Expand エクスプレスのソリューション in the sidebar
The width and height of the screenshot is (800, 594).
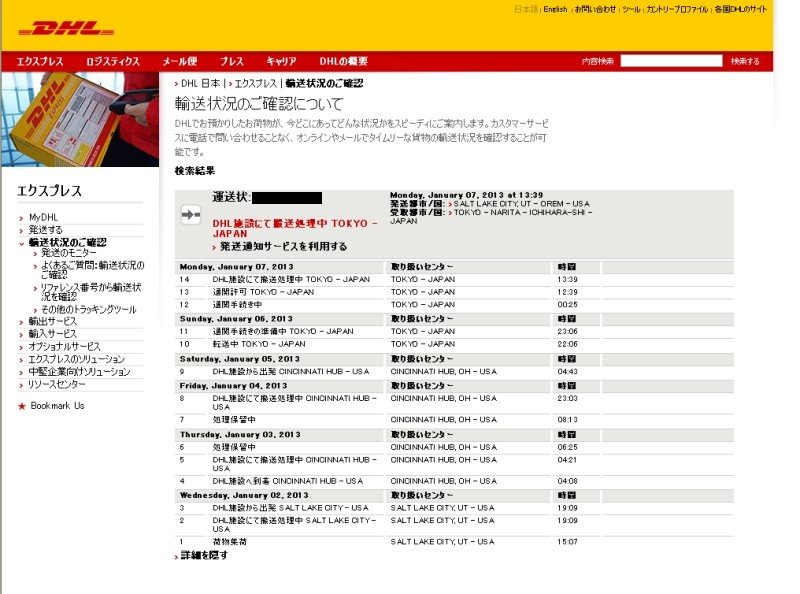(77, 359)
